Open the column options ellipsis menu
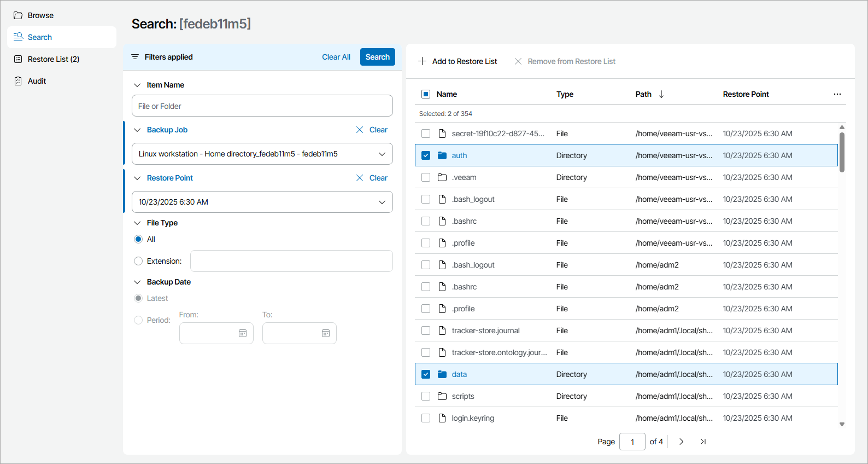 pyautogui.click(x=837, y=94)
